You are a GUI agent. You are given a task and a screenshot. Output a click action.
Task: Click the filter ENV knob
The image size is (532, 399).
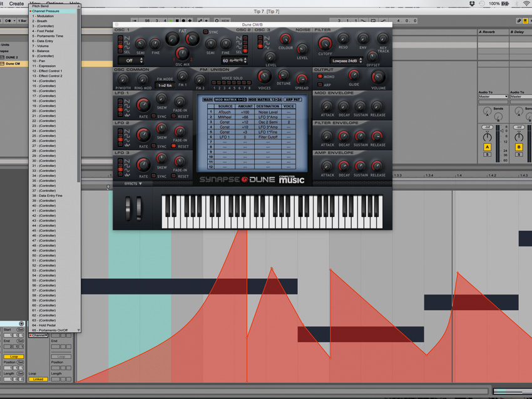coord(363,39)
